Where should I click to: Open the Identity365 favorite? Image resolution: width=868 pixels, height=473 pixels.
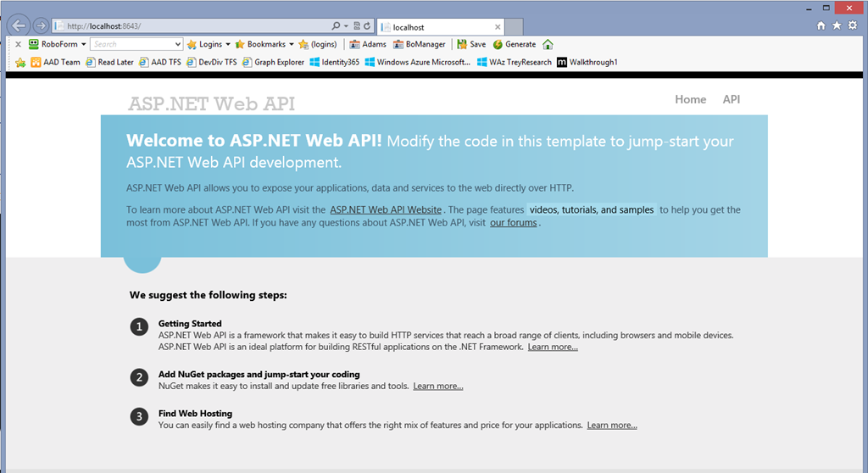(x=334, y=62)
